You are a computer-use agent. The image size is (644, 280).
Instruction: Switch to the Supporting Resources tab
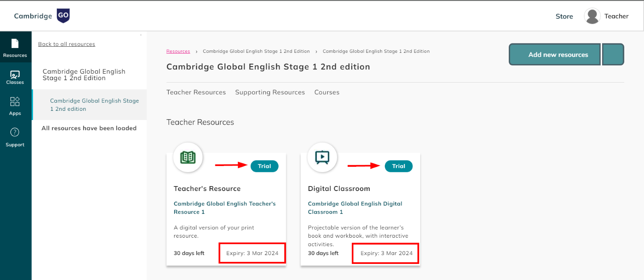coord(270,92)
